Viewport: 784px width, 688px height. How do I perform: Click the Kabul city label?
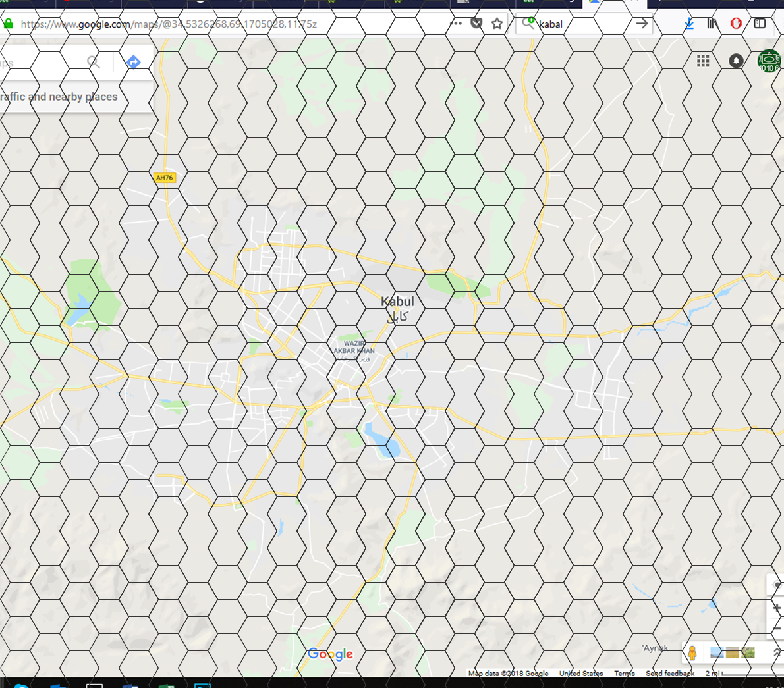[x=397, y=308]
